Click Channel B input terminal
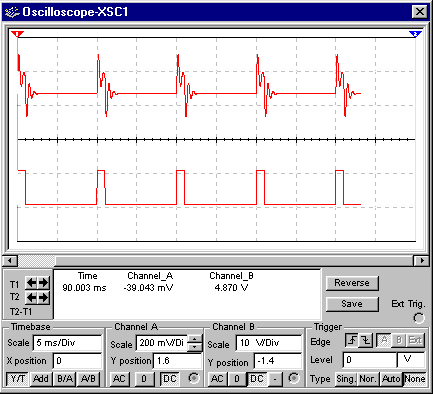Viewport: 433px width, 395px height. (293, 378)
